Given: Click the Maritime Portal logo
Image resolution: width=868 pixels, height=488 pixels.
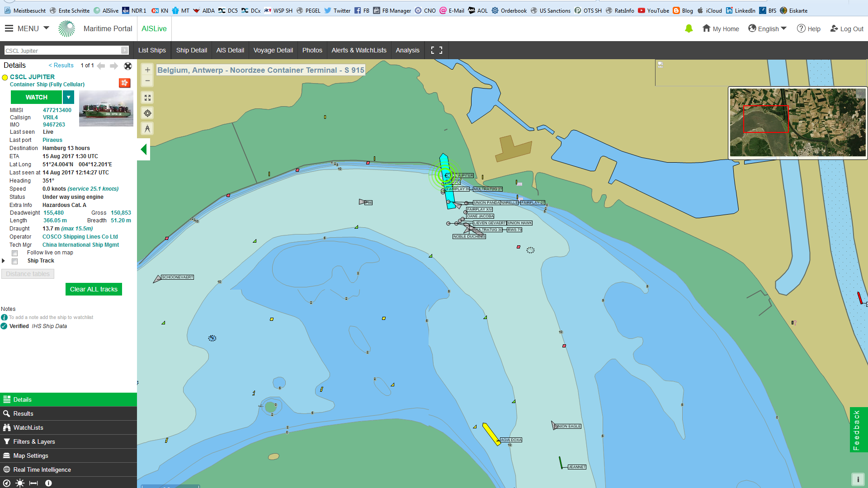Looking at the screenshot, I should pyautogui.click(x=67, y=28).
